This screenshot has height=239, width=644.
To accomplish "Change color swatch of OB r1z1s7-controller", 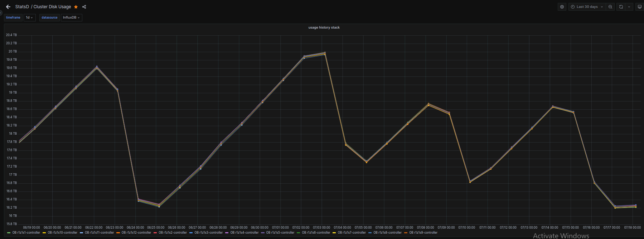I will (334, 233).
